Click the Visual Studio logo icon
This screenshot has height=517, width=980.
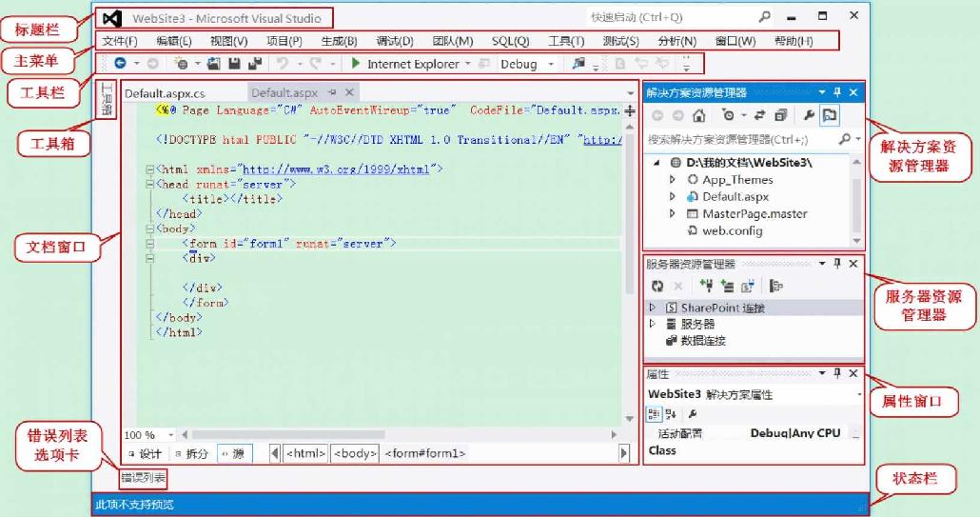112,18
